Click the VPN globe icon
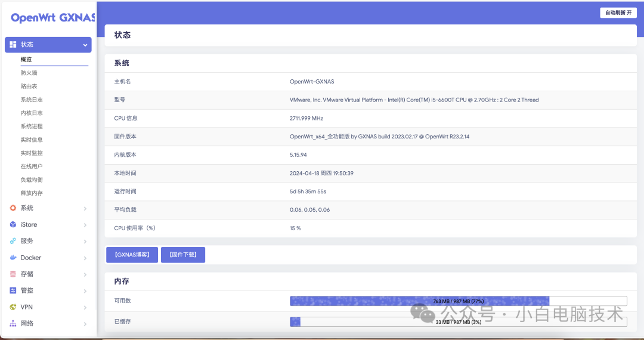This screenshot has height=340, width=644. coord(13,307)
